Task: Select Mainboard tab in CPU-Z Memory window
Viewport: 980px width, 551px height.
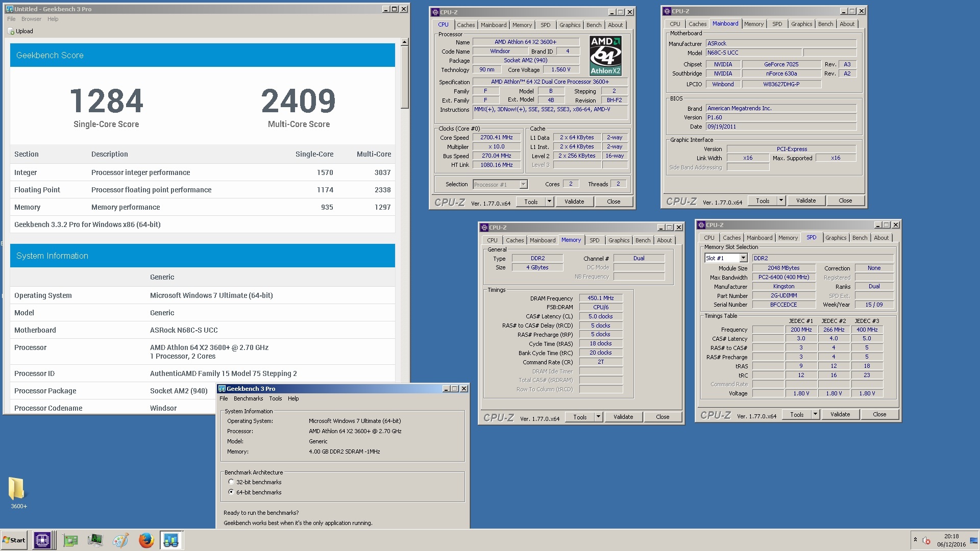Action: coord(542,240)
